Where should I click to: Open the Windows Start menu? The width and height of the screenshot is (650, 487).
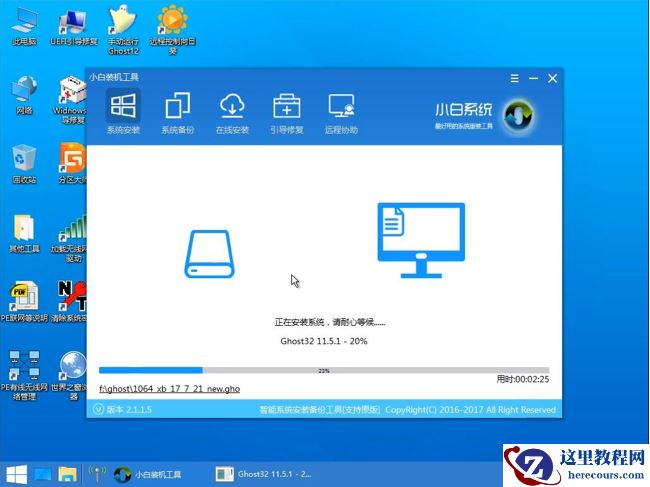click(16, 474)
